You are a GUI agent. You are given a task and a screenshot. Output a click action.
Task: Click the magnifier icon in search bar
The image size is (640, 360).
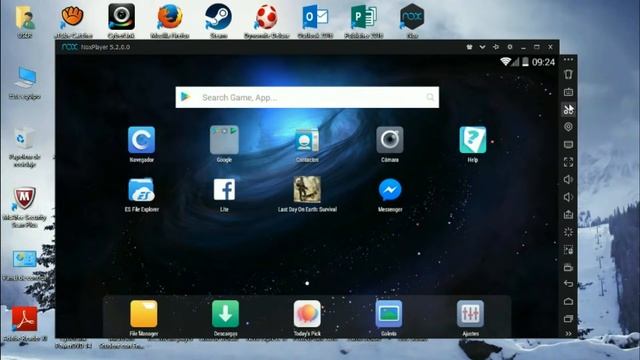click(x=430, y=97)
